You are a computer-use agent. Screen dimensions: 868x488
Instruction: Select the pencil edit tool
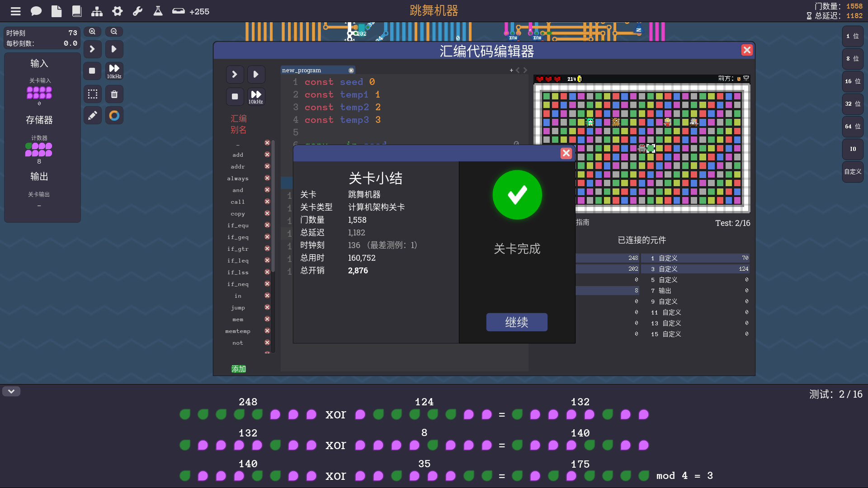(92, 116)
